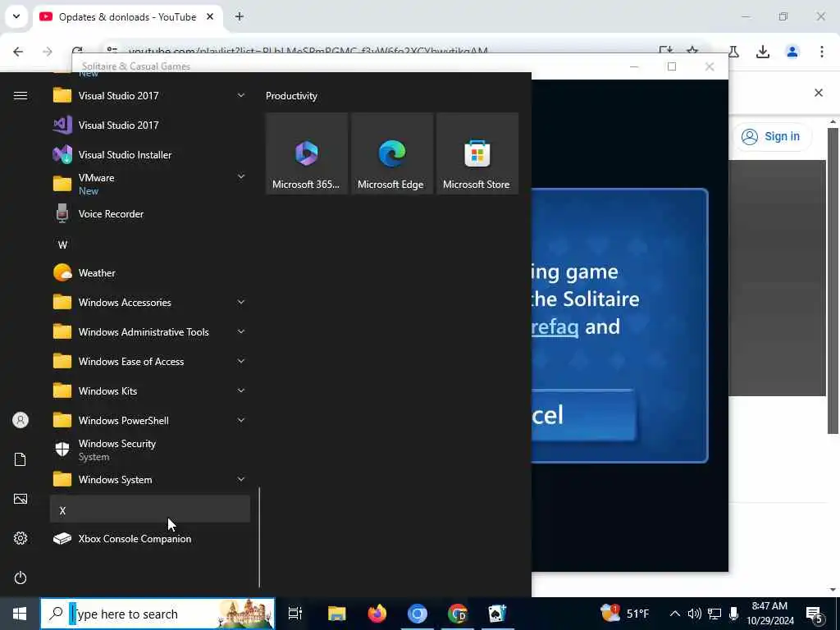Image resolution: width=840 pixels, height=630 pixels.
Task: Open notification center icon
Action: pos(815,615)
